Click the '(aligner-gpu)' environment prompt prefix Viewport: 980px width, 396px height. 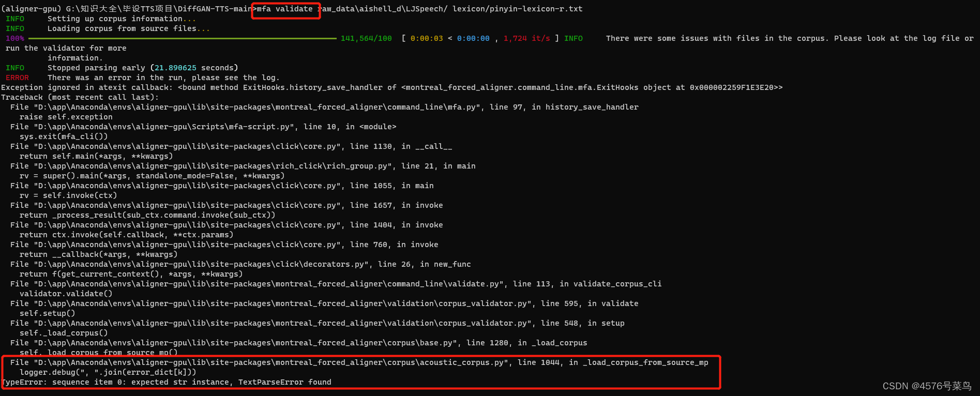[31, 9]
